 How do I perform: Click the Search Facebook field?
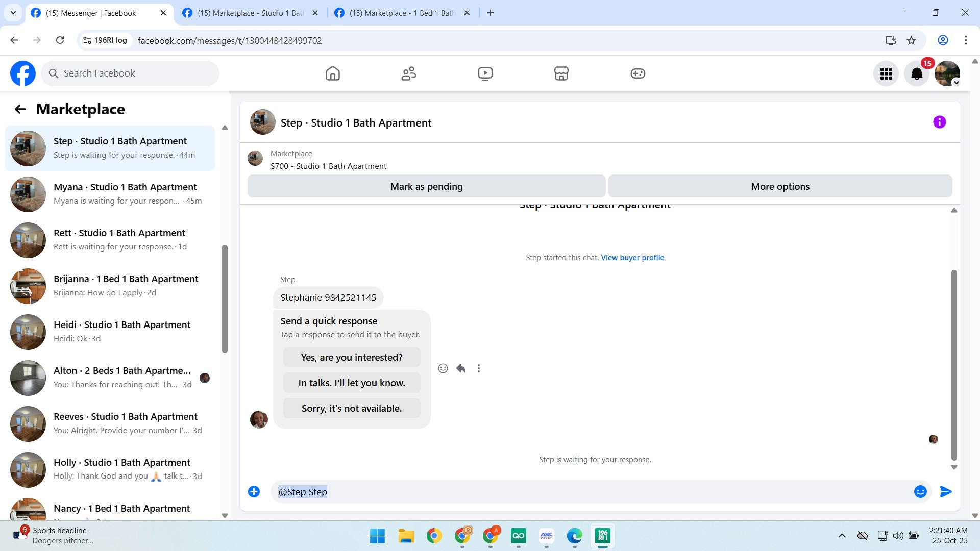click(130, 73)
